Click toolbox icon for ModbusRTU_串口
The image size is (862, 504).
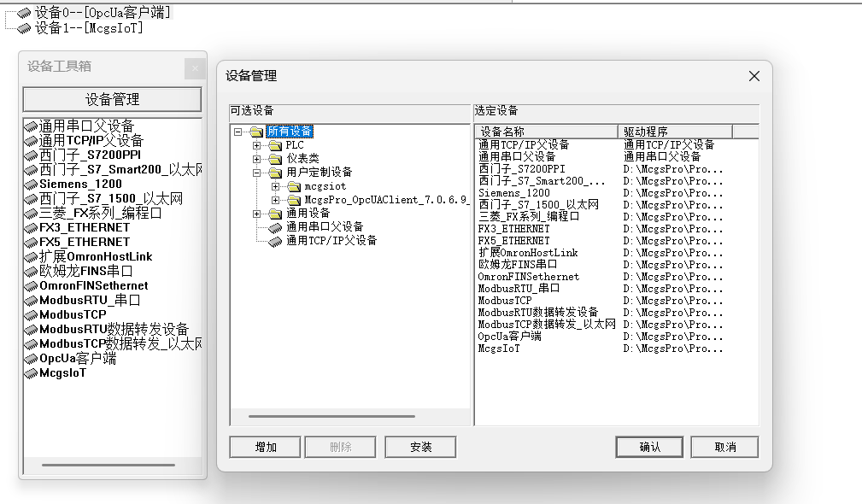[32, 302]
